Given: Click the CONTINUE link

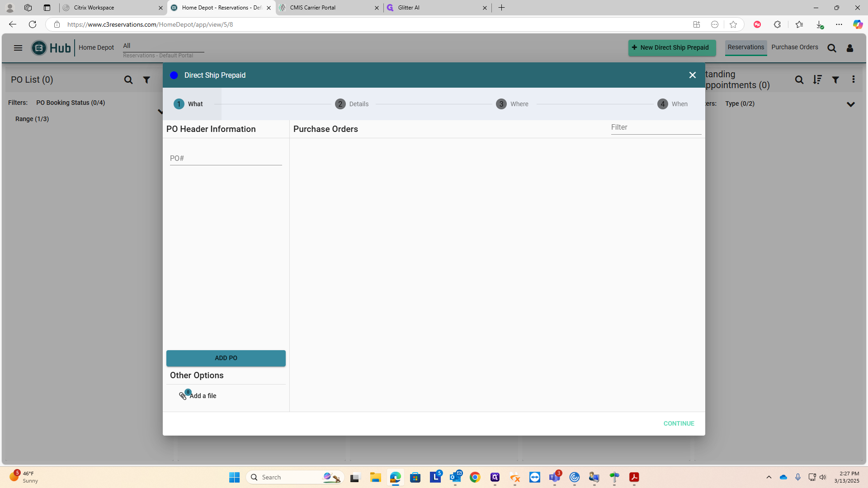Looking at the screenshot, I should click(679, 423).
